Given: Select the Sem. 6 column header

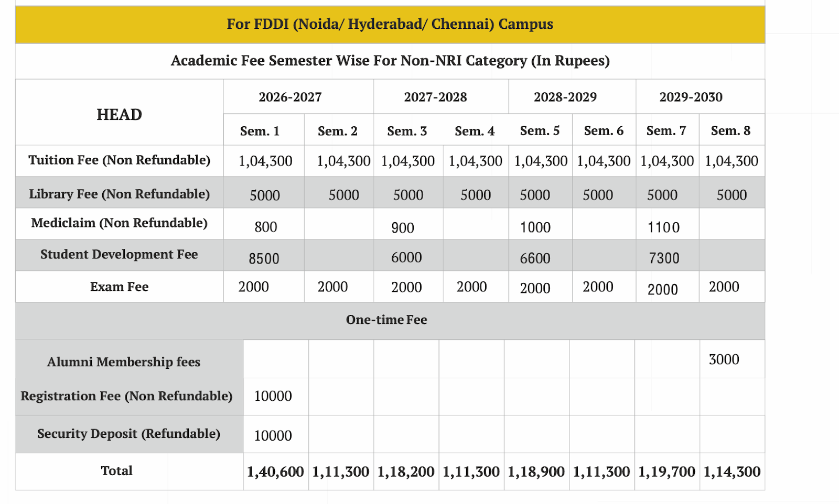Looking at the screenshot, I should point(604,131).
